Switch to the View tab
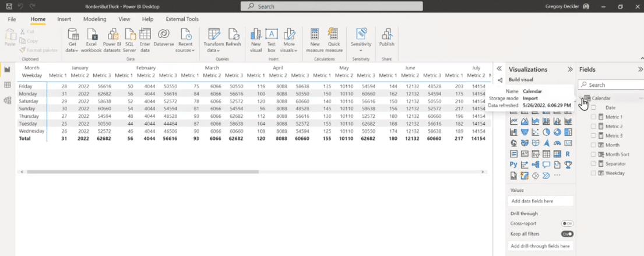 124,19
